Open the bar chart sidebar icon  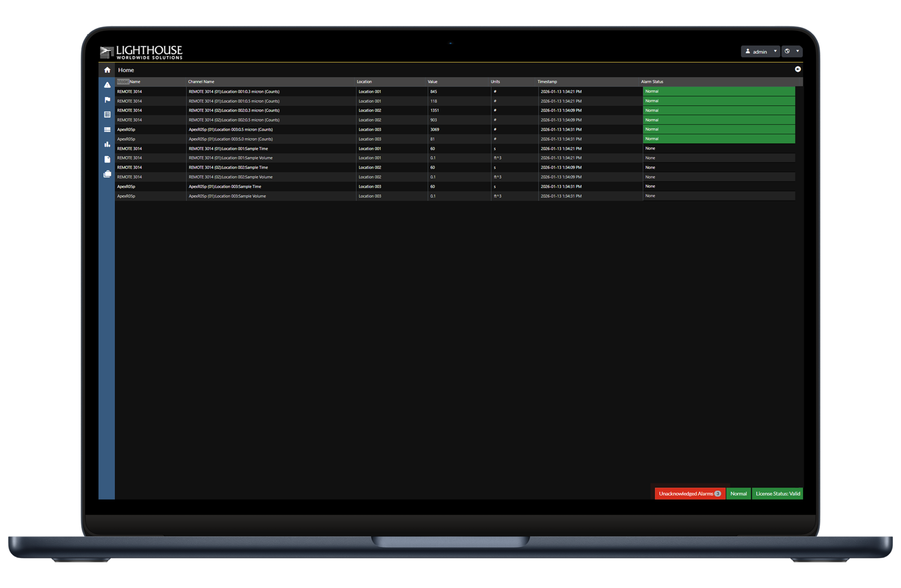[x=107, y=144]
